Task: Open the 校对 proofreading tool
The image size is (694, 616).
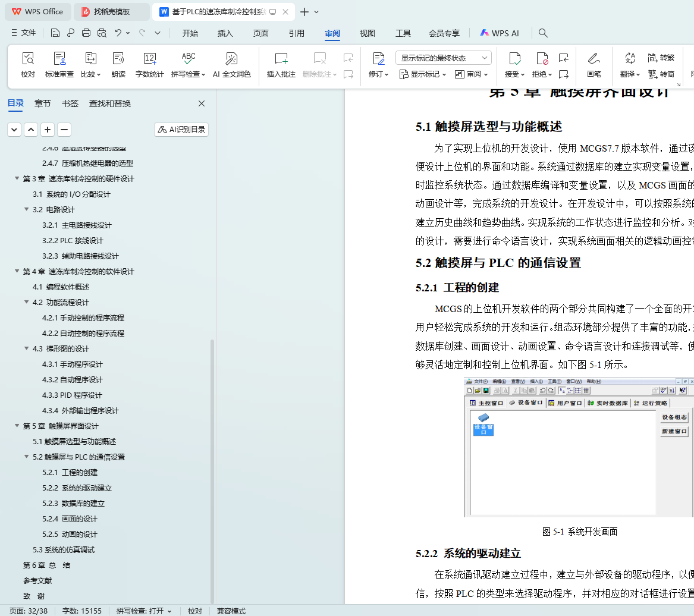Action: click(x=28, y=65)
